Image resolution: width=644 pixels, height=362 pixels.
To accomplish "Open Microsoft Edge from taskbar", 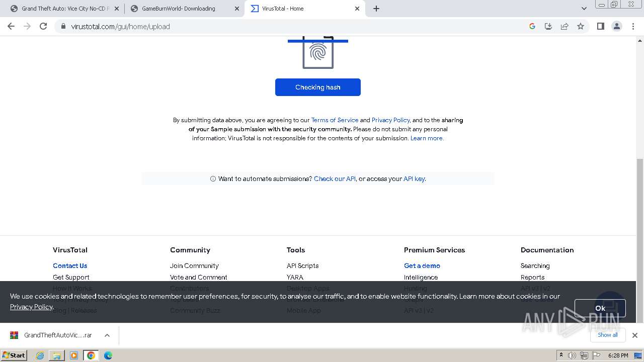I will (108, 355).
